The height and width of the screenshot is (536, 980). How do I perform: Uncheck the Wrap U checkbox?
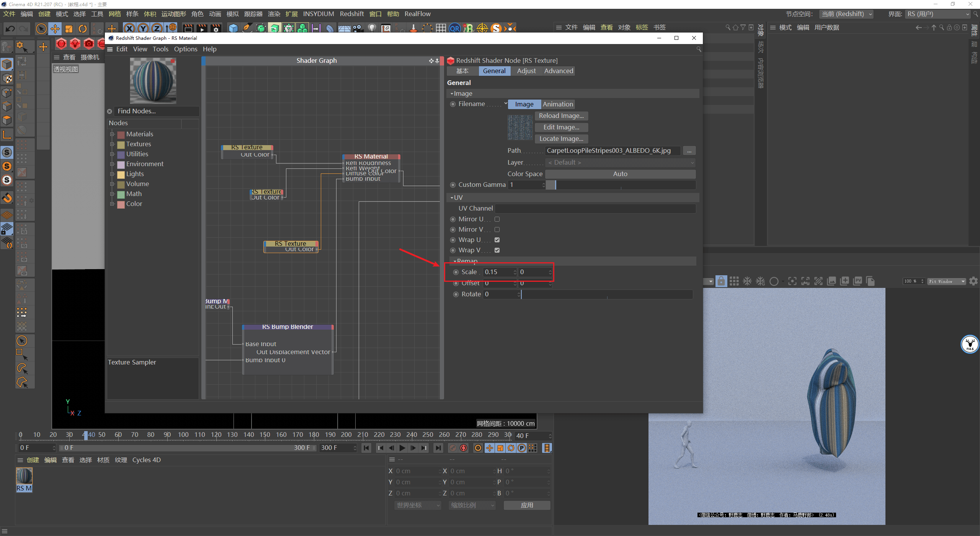pyautogui.click(x=497, y=240)
